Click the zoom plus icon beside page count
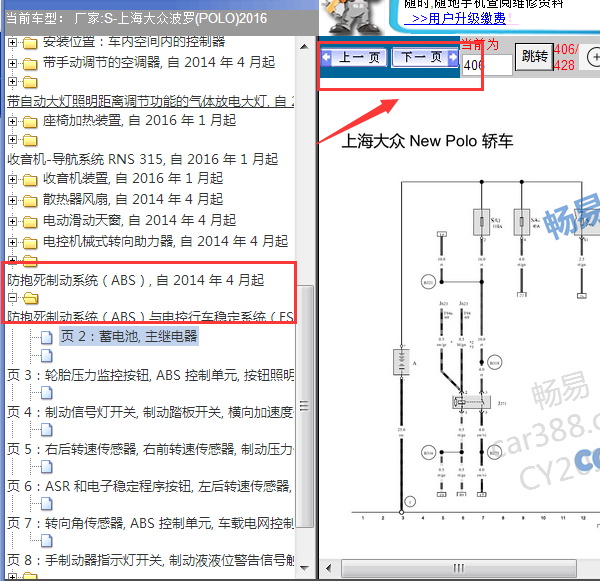 594,57
